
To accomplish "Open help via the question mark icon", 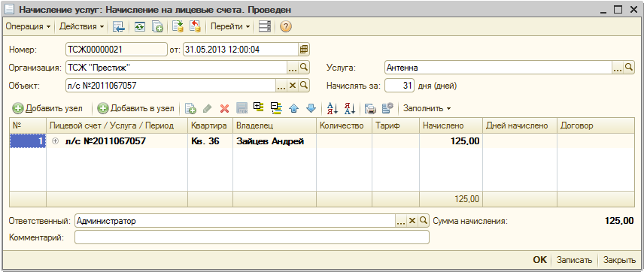I will [x=285, y=26].
